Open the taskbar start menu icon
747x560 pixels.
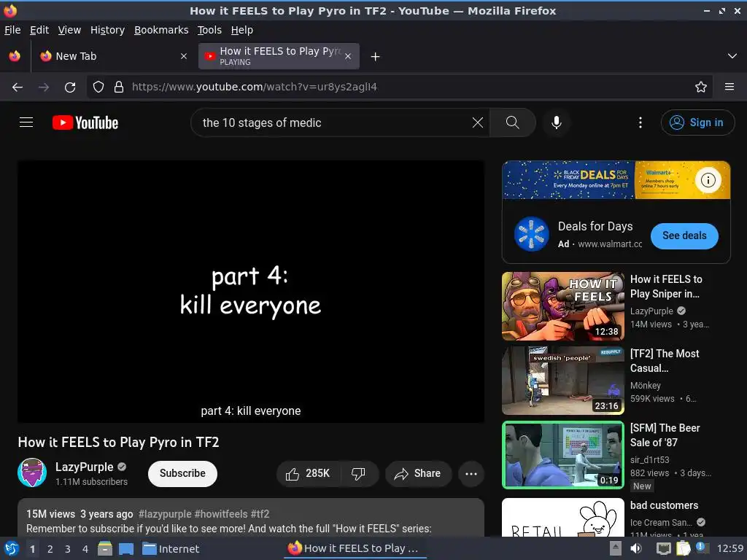point(12,548)
